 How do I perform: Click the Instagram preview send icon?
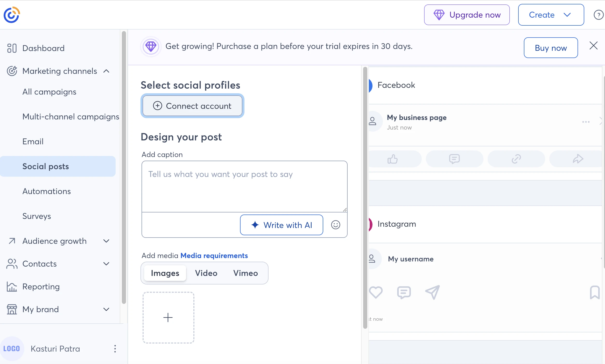coord(433,292)
